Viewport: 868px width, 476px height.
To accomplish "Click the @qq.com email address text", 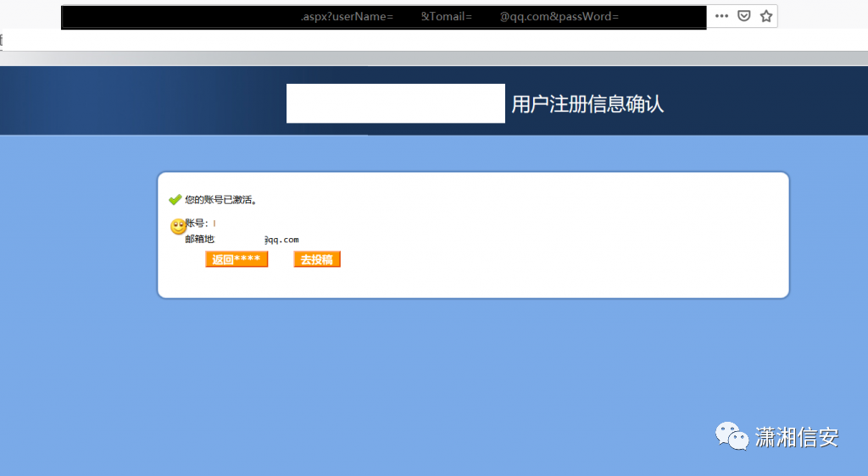I will click(281, 240).
